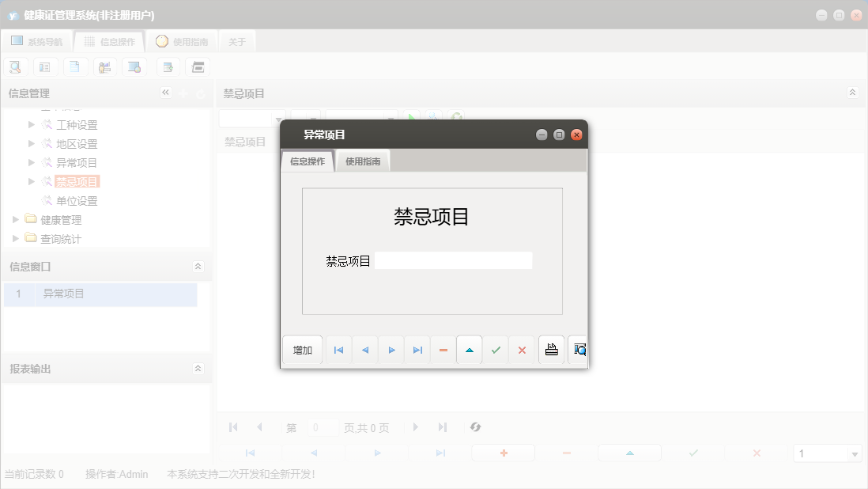Open print preview in the dialog toolbar
Image resolution: width=868 pixels, height=489 pixels.
click(x=578, y=350)
